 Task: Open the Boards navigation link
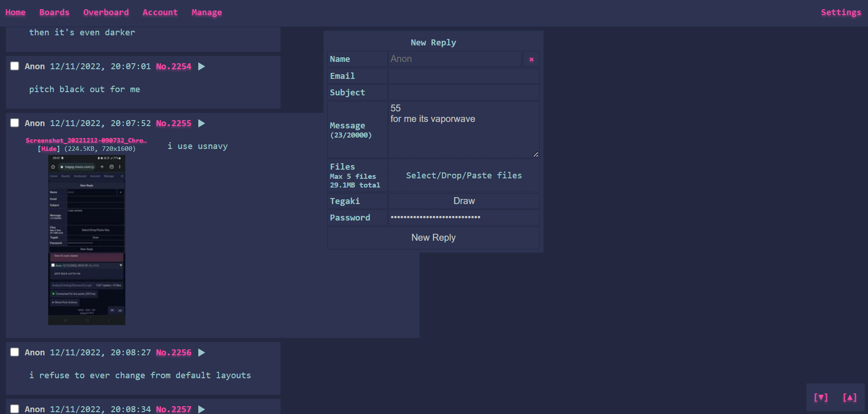pos(54,12)
